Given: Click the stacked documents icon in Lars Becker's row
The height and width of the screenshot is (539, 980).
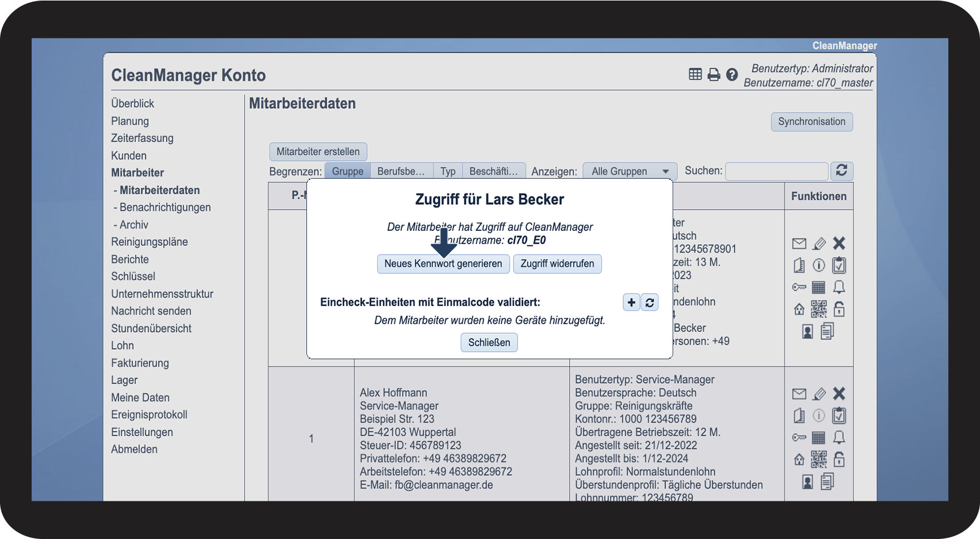Looking at the screenshot, I should tap(827, 331).
